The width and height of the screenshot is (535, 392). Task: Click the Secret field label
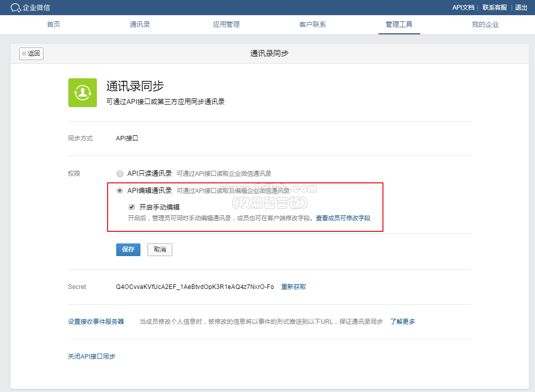click(77, 287)
